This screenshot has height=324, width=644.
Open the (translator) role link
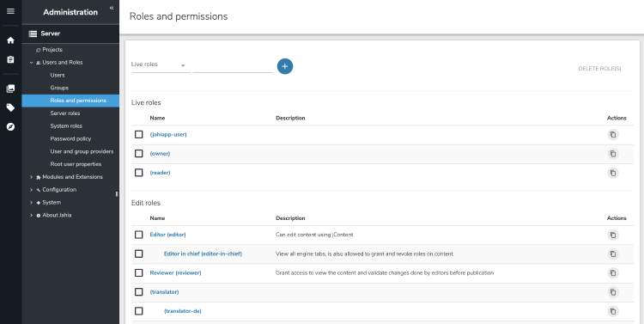[x=164, y=292]
